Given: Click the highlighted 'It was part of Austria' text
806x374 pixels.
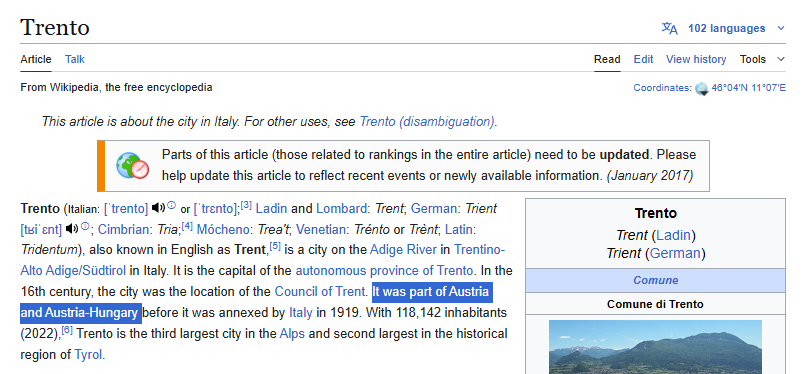Looking at the screenshot, I should click(x=430, y=292).
